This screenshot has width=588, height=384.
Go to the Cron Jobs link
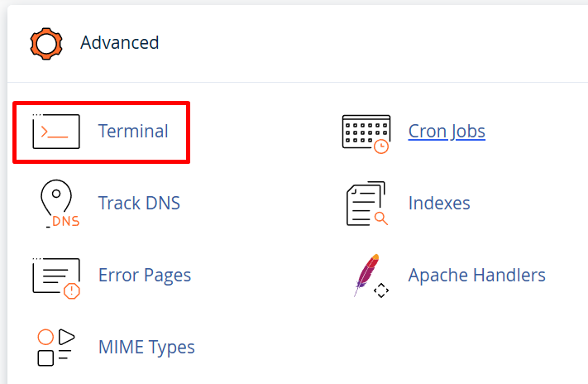[x=447, y=132]
